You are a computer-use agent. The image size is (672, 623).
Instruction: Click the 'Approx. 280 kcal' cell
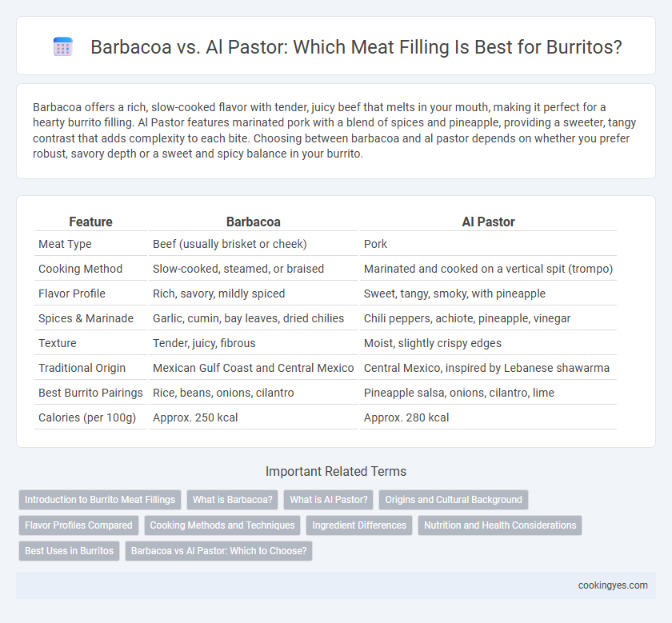(x=488, y=417)
